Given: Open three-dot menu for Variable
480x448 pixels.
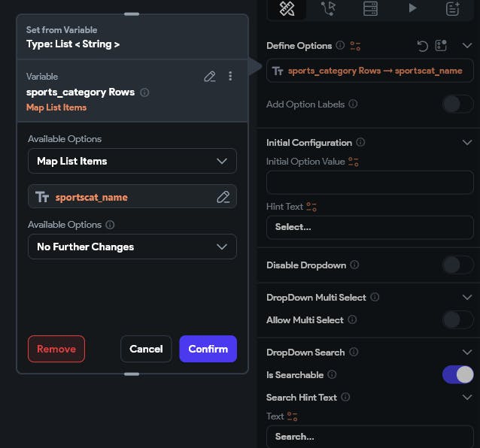Looking at the screenshot, I should (x=230, y=76).
